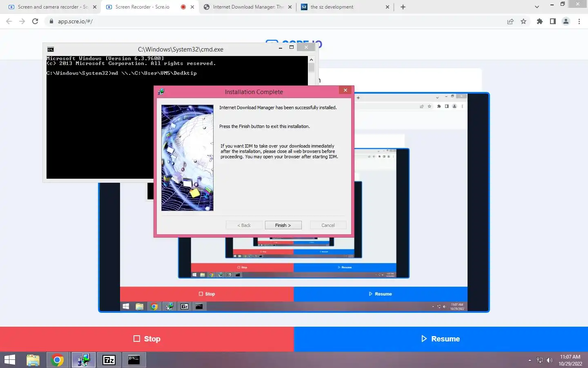Screen dimensions: 588x368
Task: Click the red recording indicator on tab
Action: coord(183,7)
